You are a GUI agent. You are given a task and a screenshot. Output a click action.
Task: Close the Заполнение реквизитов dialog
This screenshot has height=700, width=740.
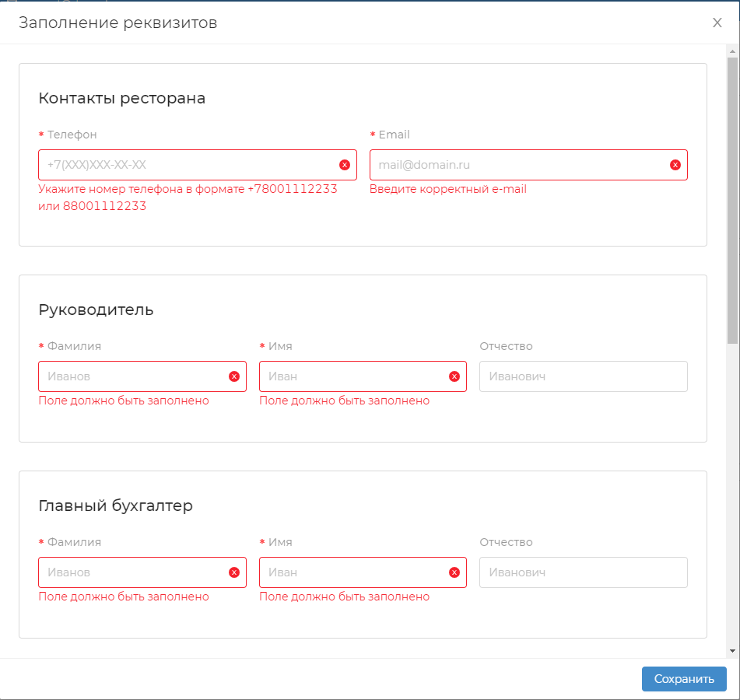click(717, 23)
